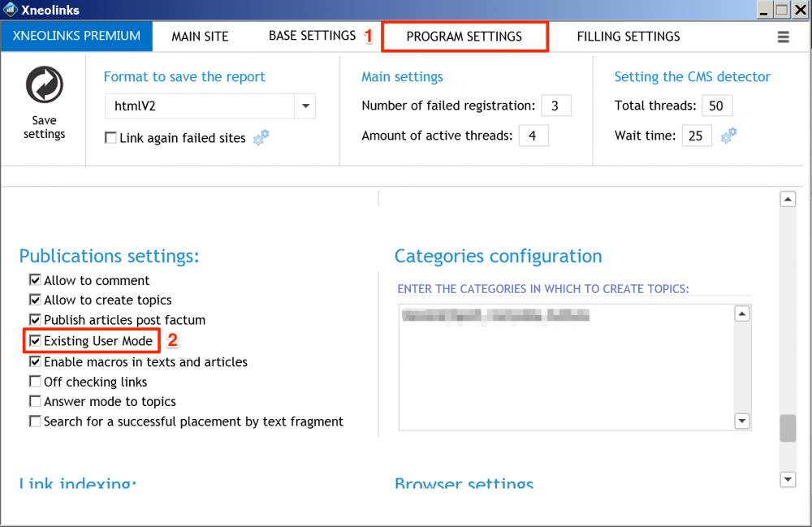This screenshot has width=812, height=527.
Task: Close the Xneolinks window
Action: 801,10
